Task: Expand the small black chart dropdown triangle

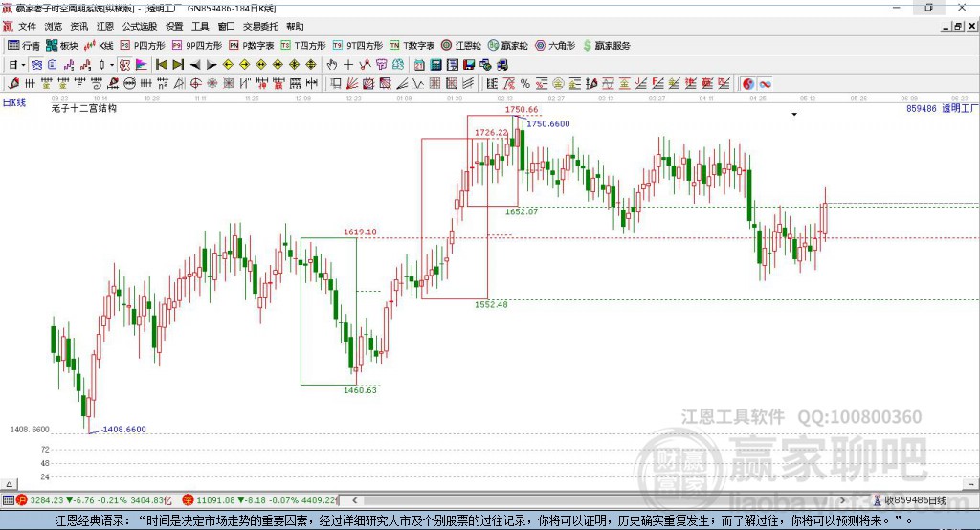Action: coord(794,115)
